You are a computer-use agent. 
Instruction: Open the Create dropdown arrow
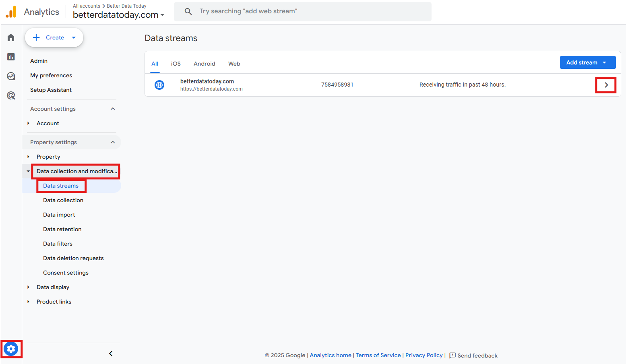pos(74,37)
